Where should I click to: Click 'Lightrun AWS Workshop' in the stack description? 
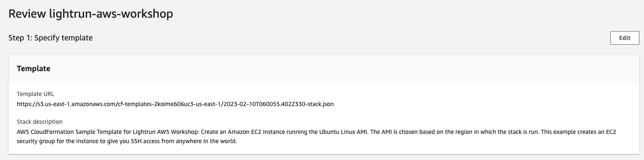click(x=166, y=132)
